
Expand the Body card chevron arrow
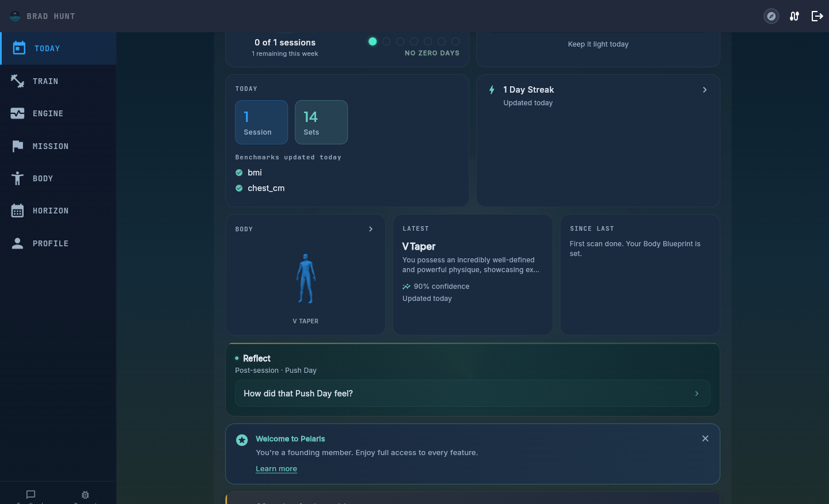tap(371, 229)
